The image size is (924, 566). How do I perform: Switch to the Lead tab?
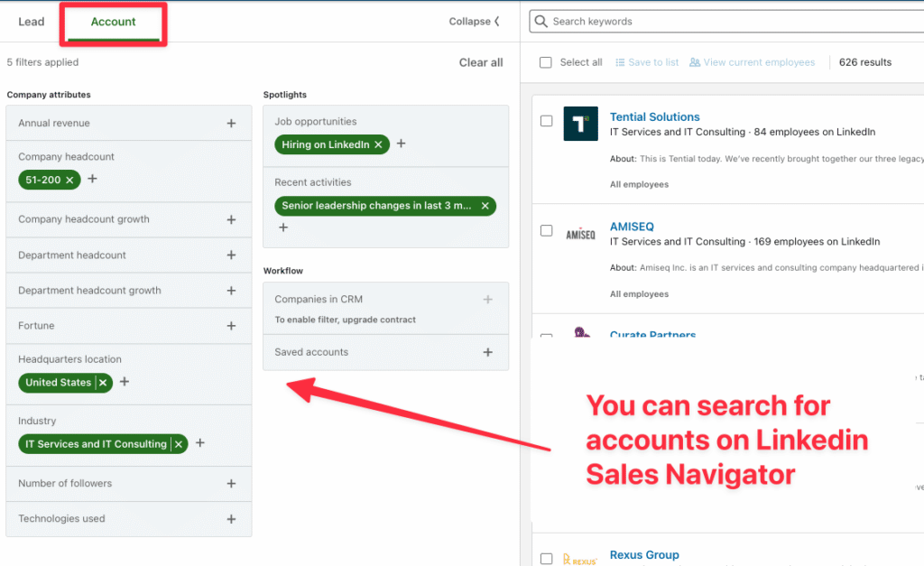[32, 22]
